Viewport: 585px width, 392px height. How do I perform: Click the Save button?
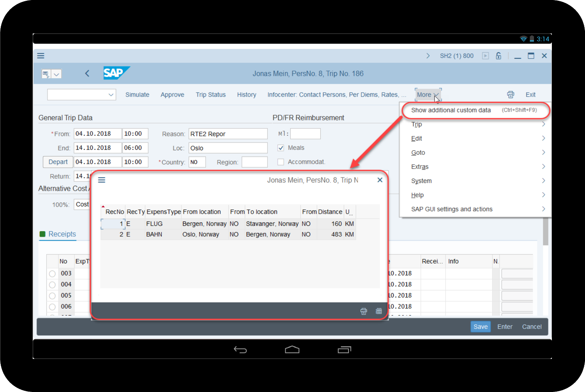pos(481,327)
